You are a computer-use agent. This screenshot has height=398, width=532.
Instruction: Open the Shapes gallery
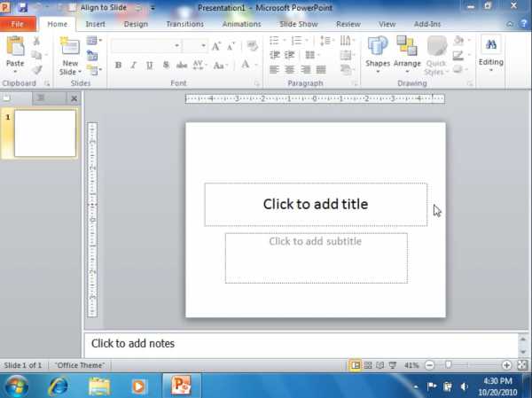(378, 55)
